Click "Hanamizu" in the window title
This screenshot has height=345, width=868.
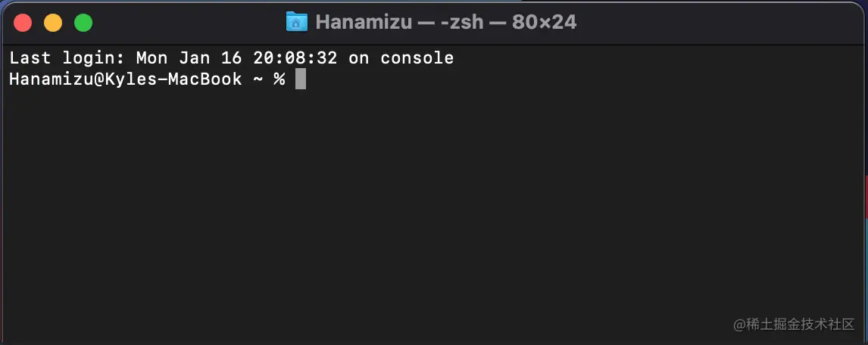[363, 22]
